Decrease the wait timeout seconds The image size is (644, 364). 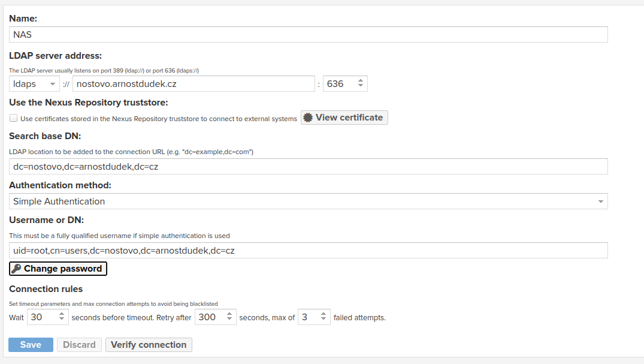pyautogui.click(x=62, y=320)
